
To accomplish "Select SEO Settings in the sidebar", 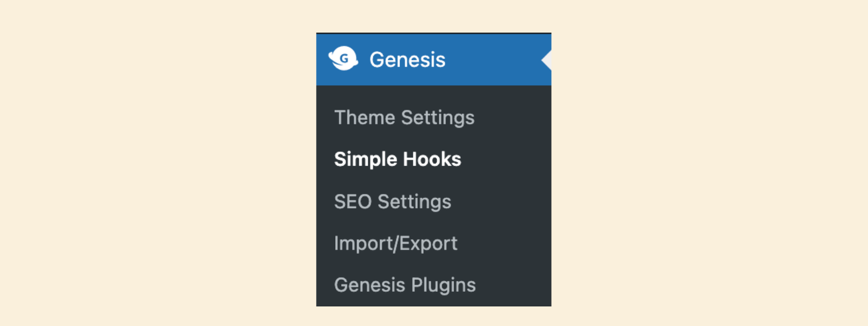I will (392, 202).
